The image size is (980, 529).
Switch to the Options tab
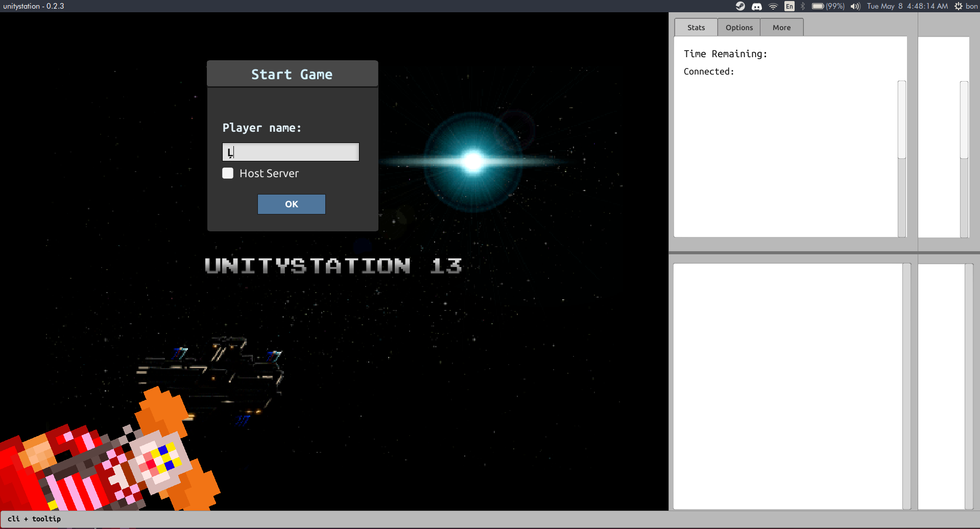738,27
